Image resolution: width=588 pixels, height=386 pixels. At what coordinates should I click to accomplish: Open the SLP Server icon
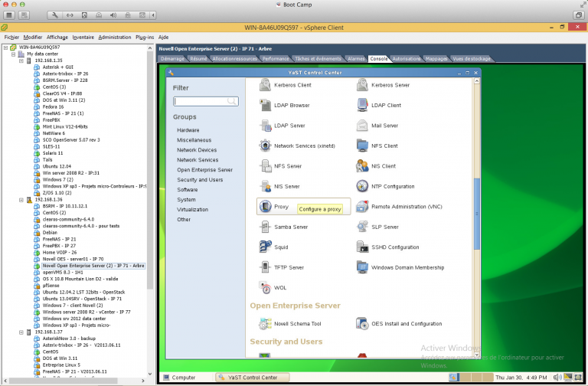coord(362,227)
